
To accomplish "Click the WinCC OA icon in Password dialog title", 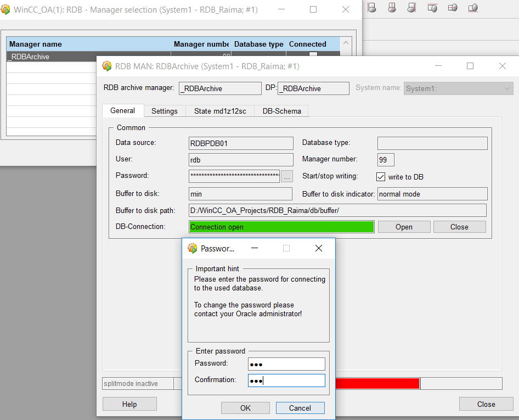I will tap(193, 248).
